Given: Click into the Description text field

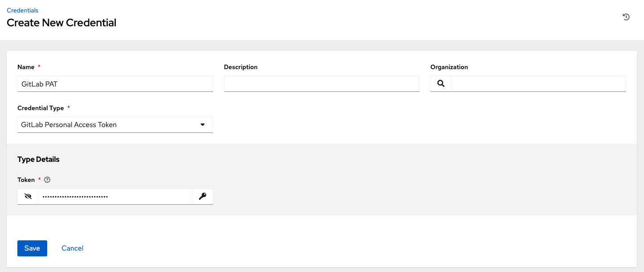Looking at the screenshot, I should pyautogui.click(x=322, y=84).
